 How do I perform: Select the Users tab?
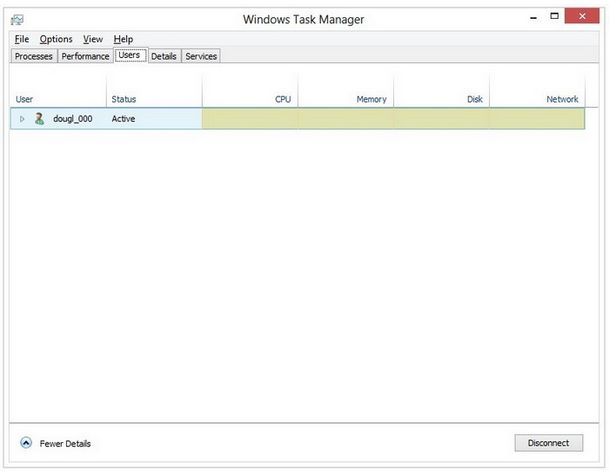[129, 55]
